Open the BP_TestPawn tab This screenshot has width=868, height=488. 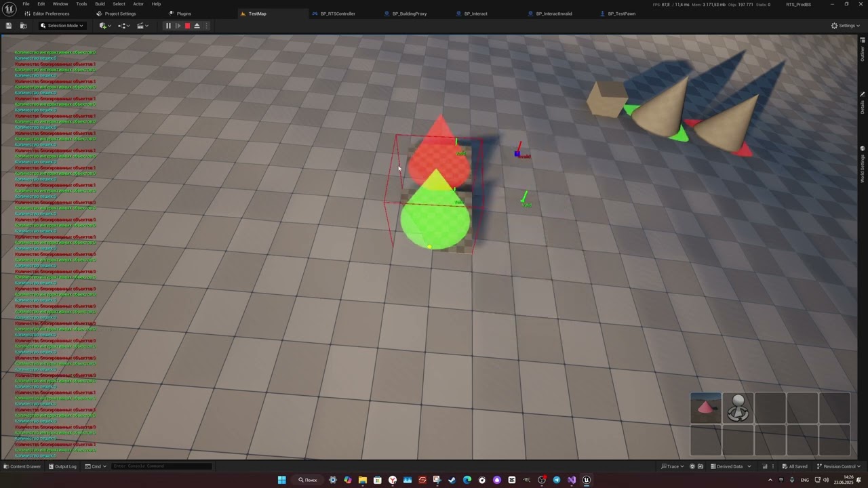[618, 14]
